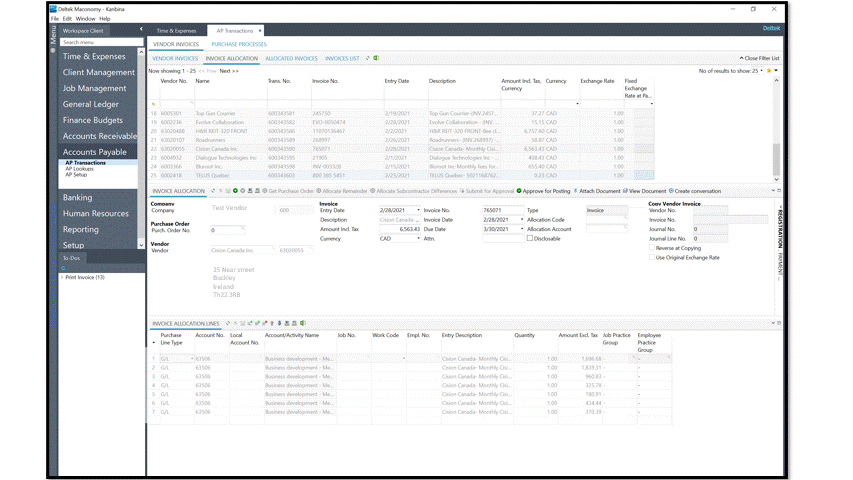Click the invoice list vertical scrollbar
Screen dimensions: 853x480
tap(776, 130)
